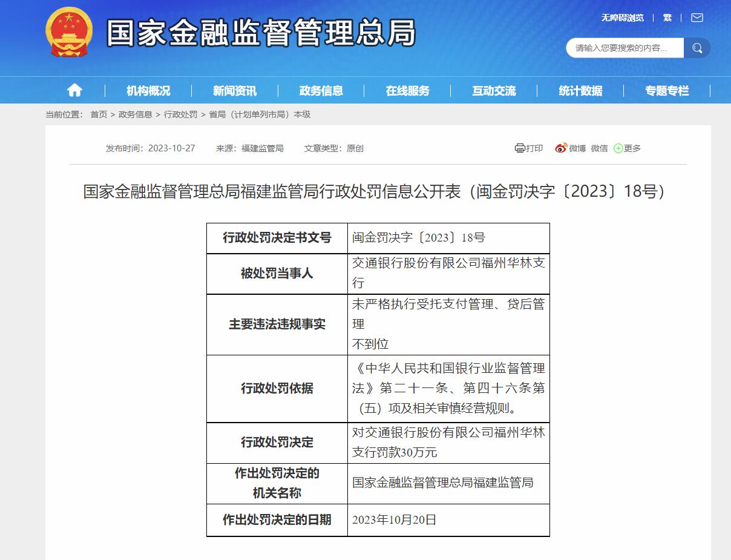Click the print icon labeled 打印

point(529,147)
